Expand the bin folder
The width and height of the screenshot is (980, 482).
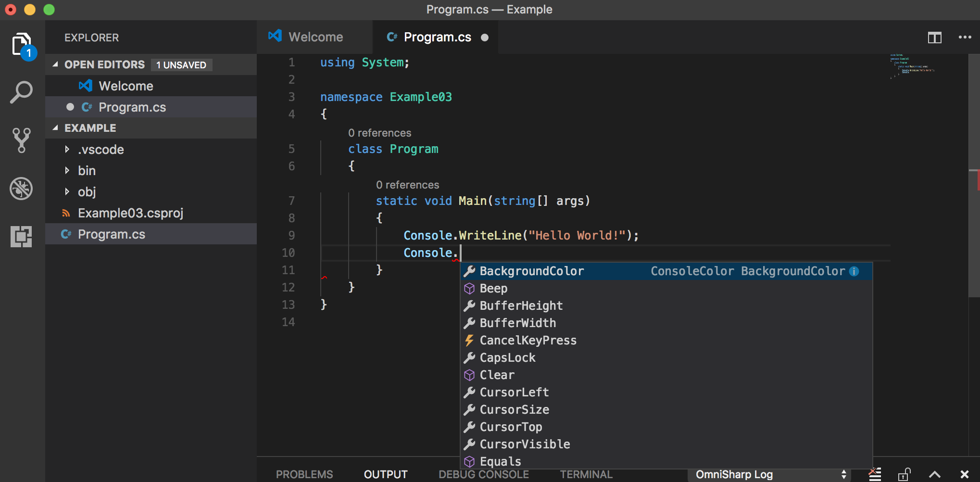pyautogui.click(x=151, y=171)
